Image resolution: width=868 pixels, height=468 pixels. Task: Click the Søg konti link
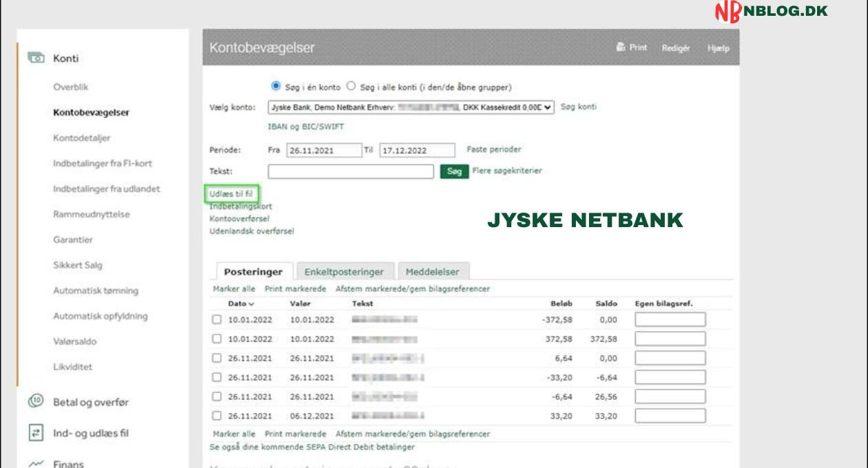point(579,107)
